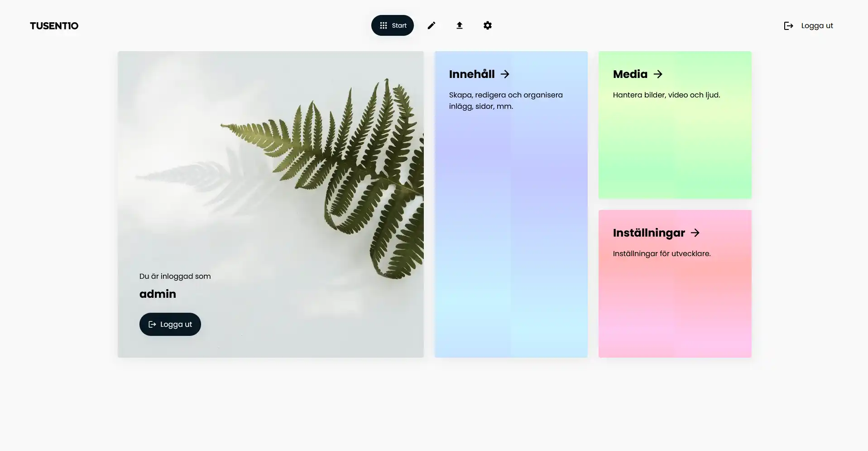
Task: Click the 'Inställningar för utvecklare' description
Action: click(662, 254)
